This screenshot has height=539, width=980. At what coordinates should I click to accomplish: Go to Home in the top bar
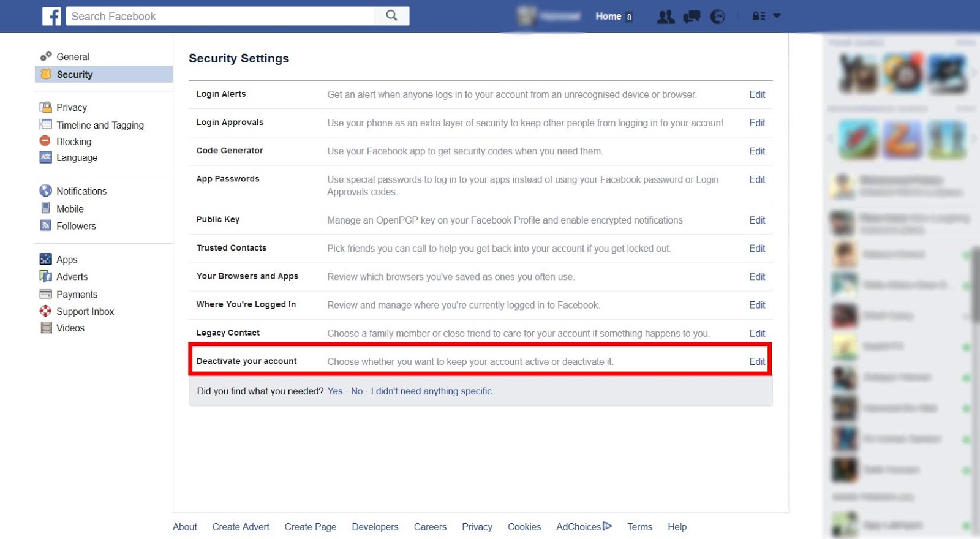(x=608, y=17)
